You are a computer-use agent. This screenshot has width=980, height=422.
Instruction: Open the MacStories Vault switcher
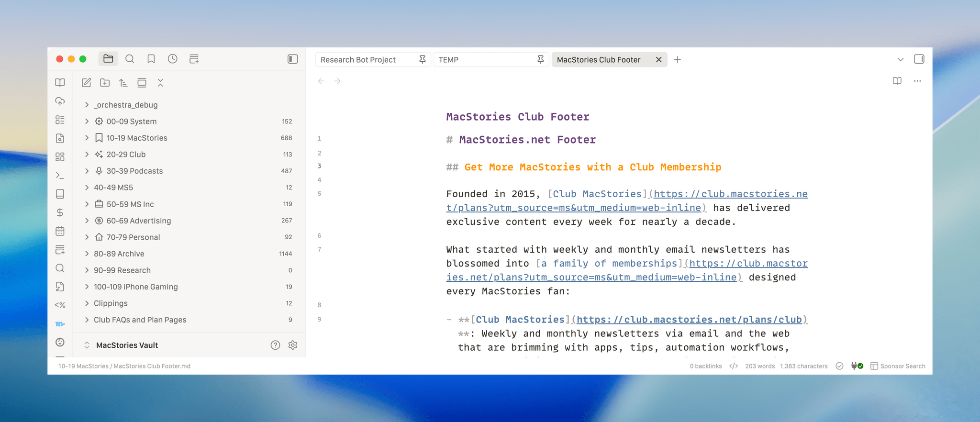pos(126,345)
